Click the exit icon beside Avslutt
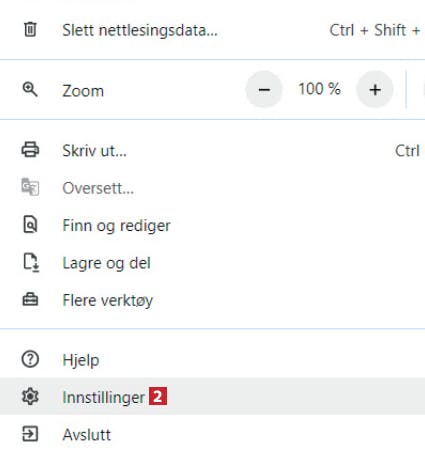This screenshot has height=461, width=425. (x=30, y=434)
